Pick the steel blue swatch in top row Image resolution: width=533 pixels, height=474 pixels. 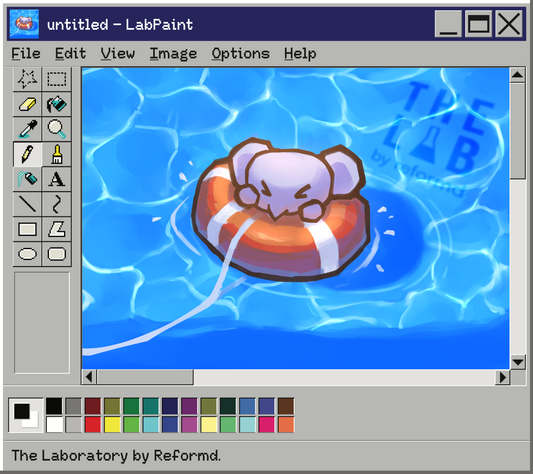click(x=247, y=406)
